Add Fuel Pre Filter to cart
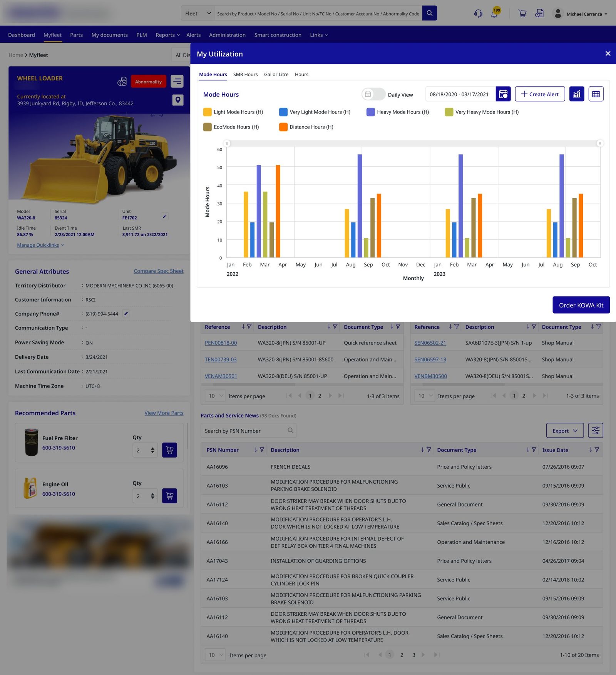 [169, 450]
